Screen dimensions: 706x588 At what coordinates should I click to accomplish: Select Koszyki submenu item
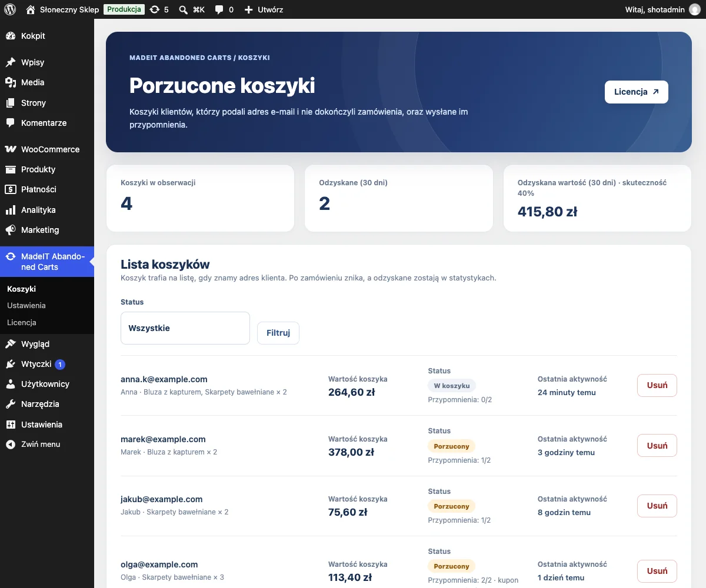(x=22, y=289)
